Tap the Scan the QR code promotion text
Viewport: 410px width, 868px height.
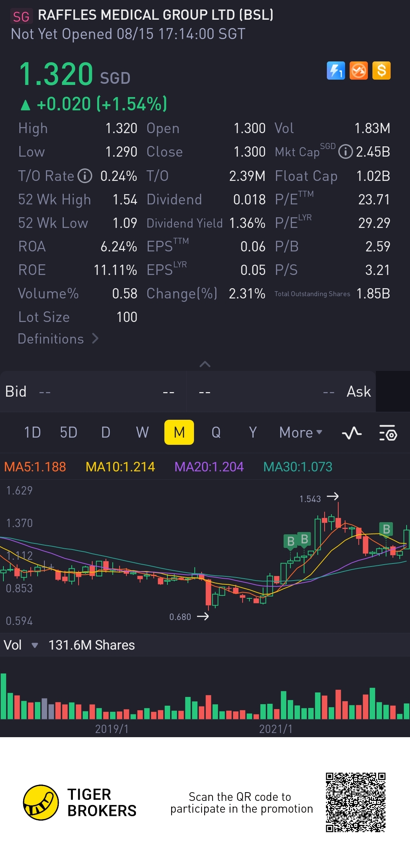[x=241, y=803]
